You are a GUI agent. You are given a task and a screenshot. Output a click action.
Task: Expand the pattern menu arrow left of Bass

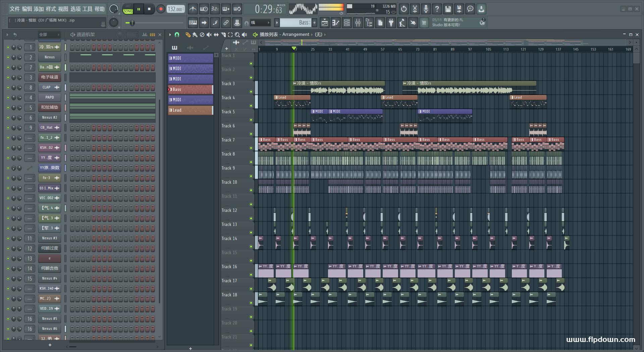(x=277, y=23)
